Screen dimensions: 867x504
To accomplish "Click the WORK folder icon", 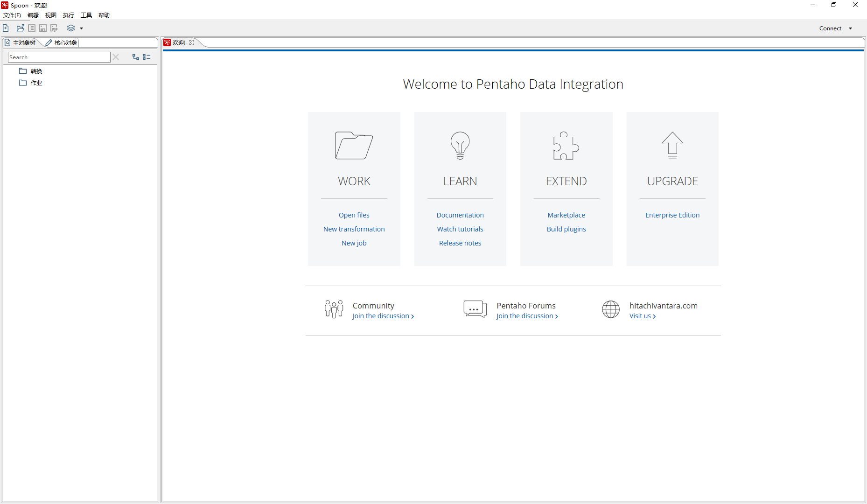I will pos(354,145).
